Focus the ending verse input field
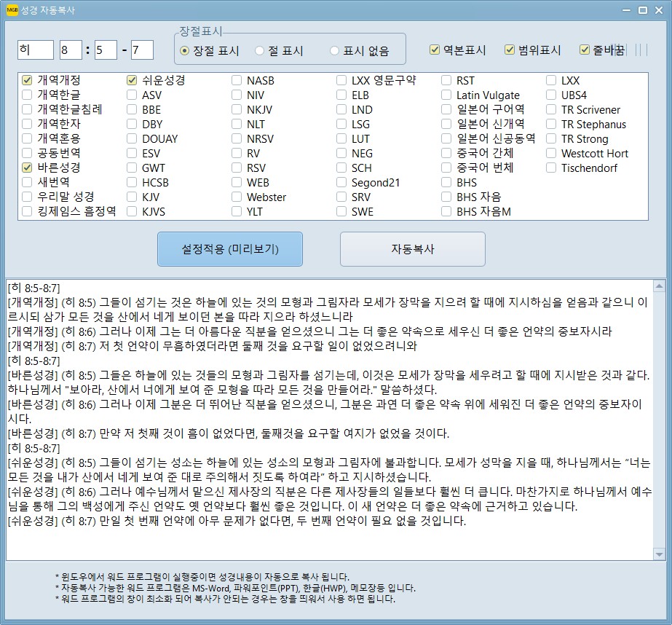The width and height of the screenshot is (672, 625). coord(142,50)
